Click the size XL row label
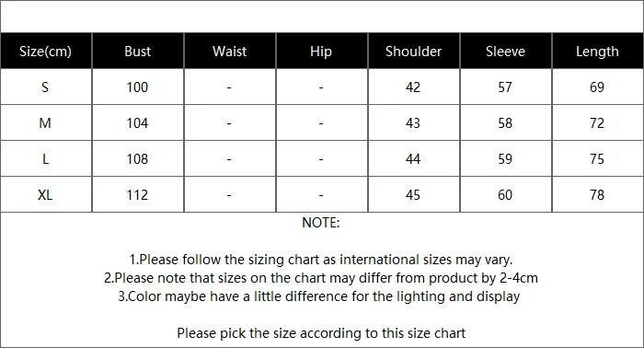644x348 pixels. coord(45,195)
